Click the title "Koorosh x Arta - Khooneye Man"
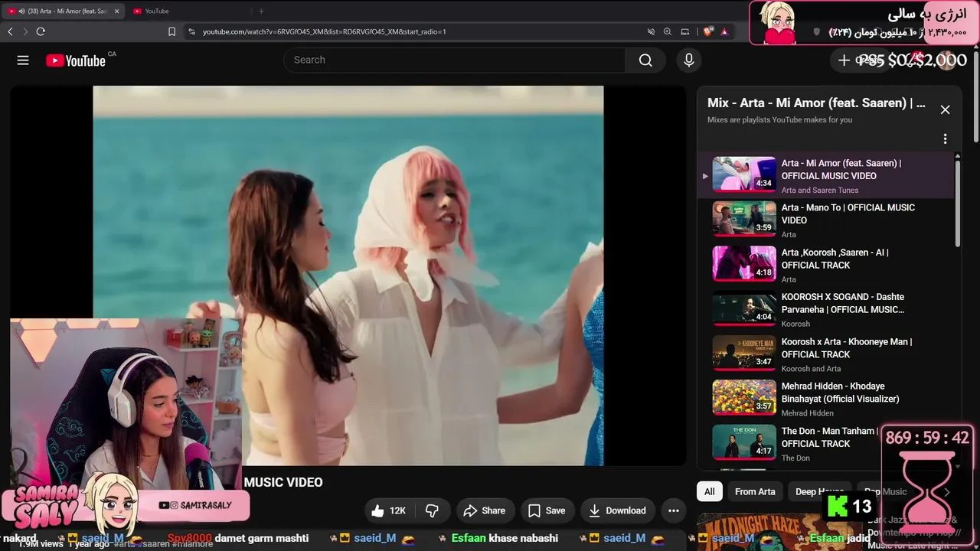This screenshot has height=551, width=980. 847,348
